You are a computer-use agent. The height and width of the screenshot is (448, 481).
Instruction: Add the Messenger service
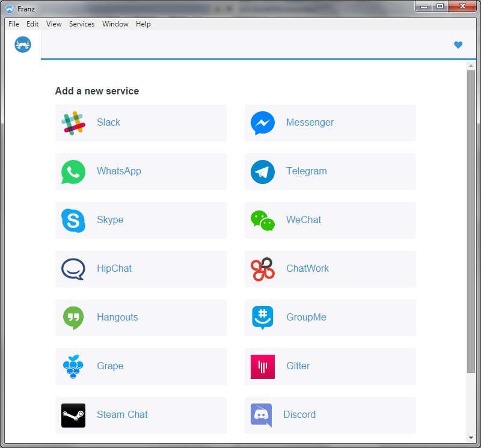click(x=330, y=123)
